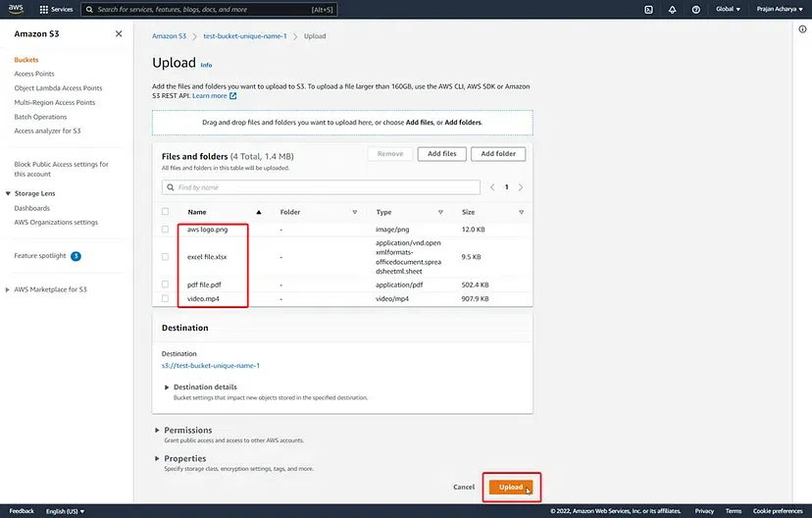Image resolution: width=812 pixels, height=518 pixels.
Task: Focus the AWS services search box
Action: (x=209, y=10)
